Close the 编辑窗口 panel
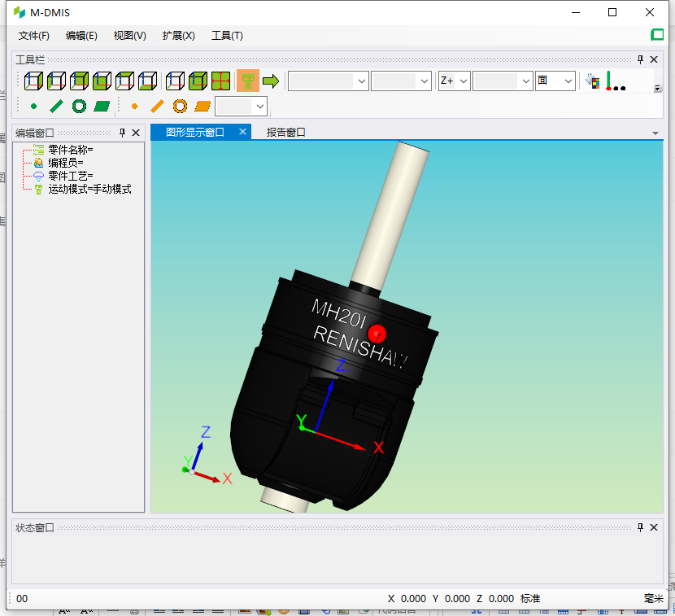Screen dimensions: 675x616 [x=136, y=132]
